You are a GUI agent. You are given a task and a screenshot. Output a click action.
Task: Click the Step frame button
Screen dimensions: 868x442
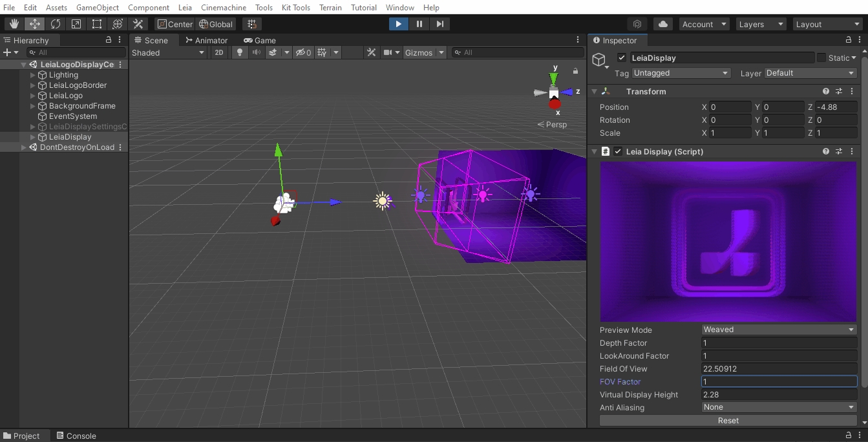440,24
